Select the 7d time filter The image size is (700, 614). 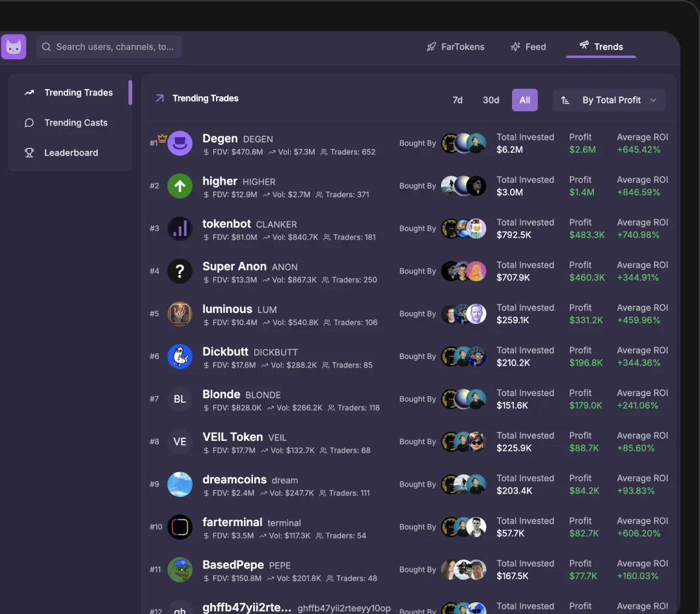pos(457,100)
